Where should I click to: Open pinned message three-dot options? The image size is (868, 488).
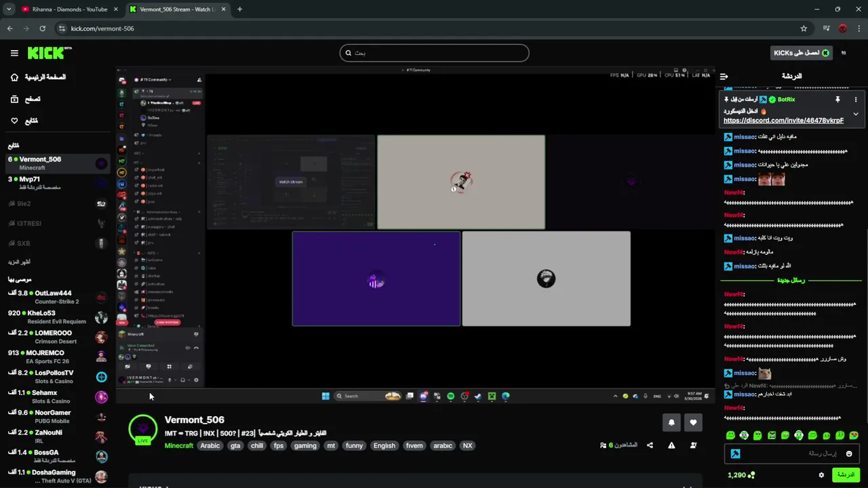856,100
